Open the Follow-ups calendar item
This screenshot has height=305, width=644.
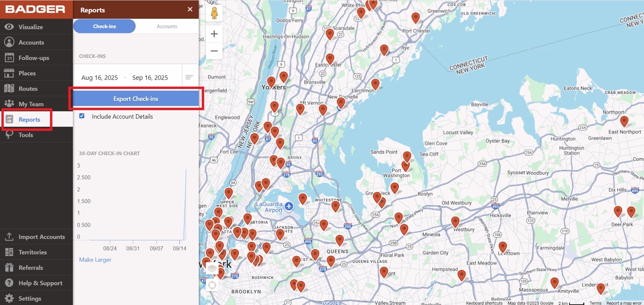(x=36, y=58)
